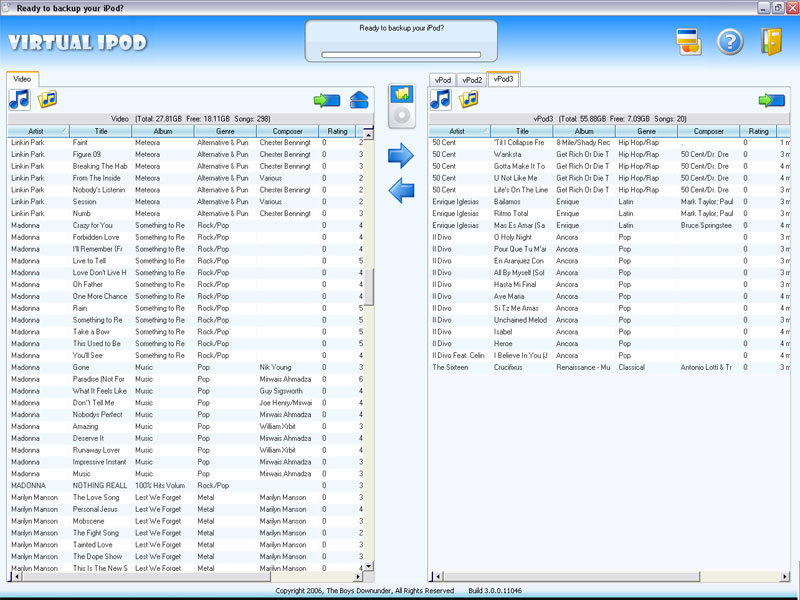Sort Video list by Album column header
This screenshot has width=800, height=600.
point(163,131)
